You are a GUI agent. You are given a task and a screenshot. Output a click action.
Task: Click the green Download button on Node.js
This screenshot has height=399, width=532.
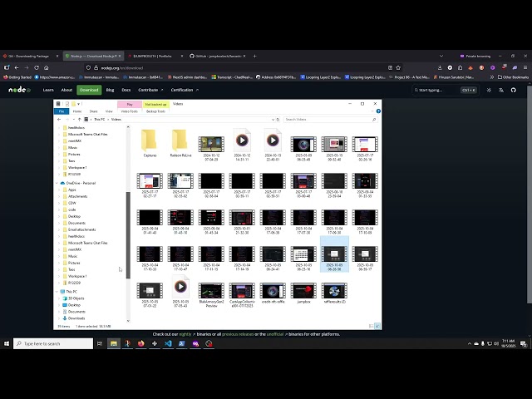89,90
